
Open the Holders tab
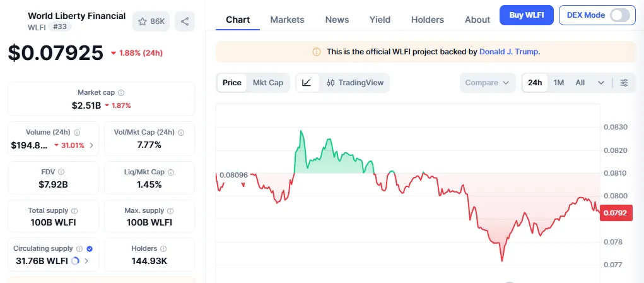coord(428,20)
